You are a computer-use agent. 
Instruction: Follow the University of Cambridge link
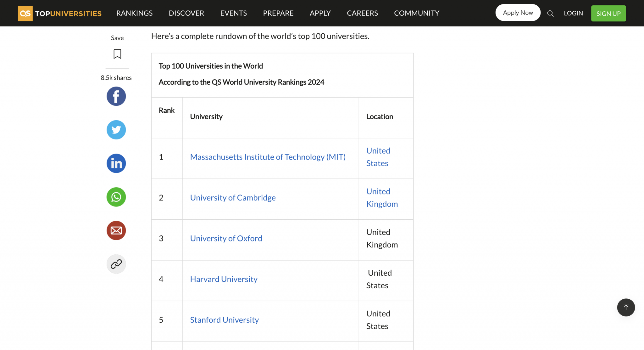(x=233, y=198)
